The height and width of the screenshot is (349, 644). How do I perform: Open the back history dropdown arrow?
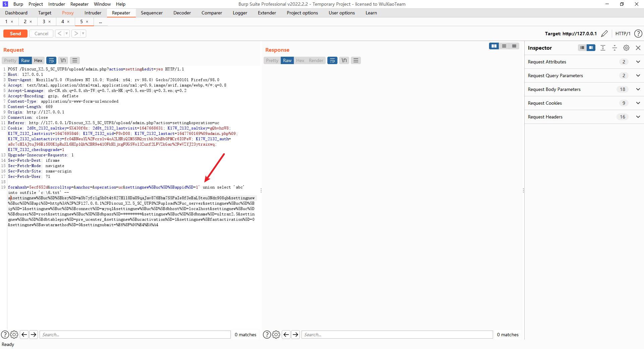[x=67, y=34]
